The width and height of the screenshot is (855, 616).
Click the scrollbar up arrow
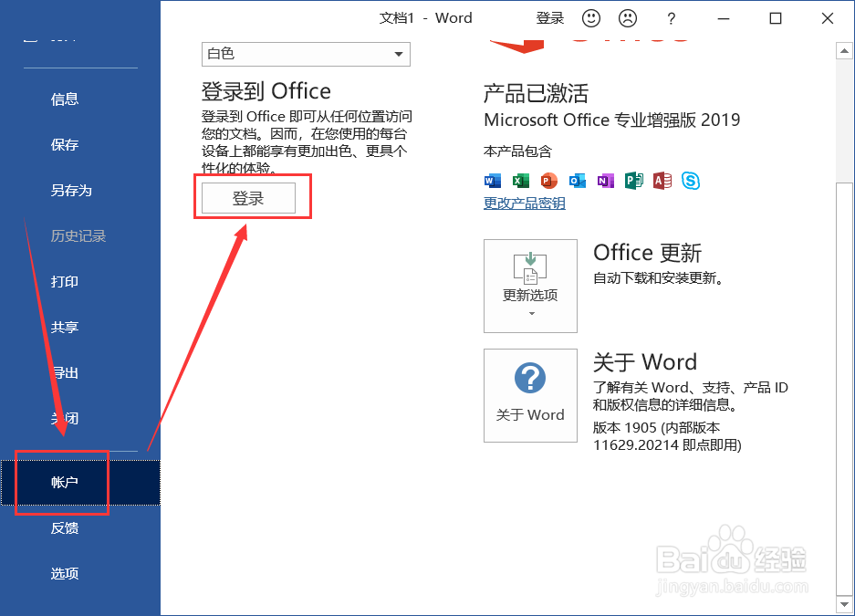(844, 51)
